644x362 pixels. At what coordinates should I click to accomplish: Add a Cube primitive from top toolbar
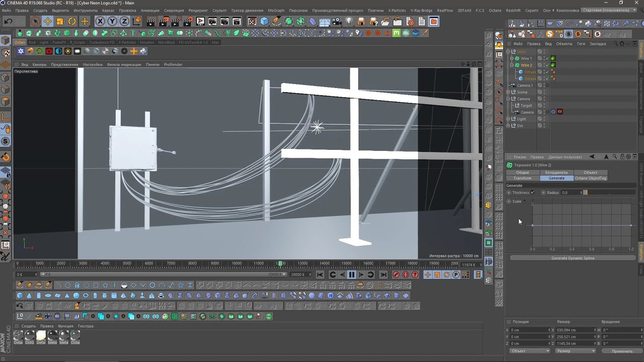coord(264,21)
